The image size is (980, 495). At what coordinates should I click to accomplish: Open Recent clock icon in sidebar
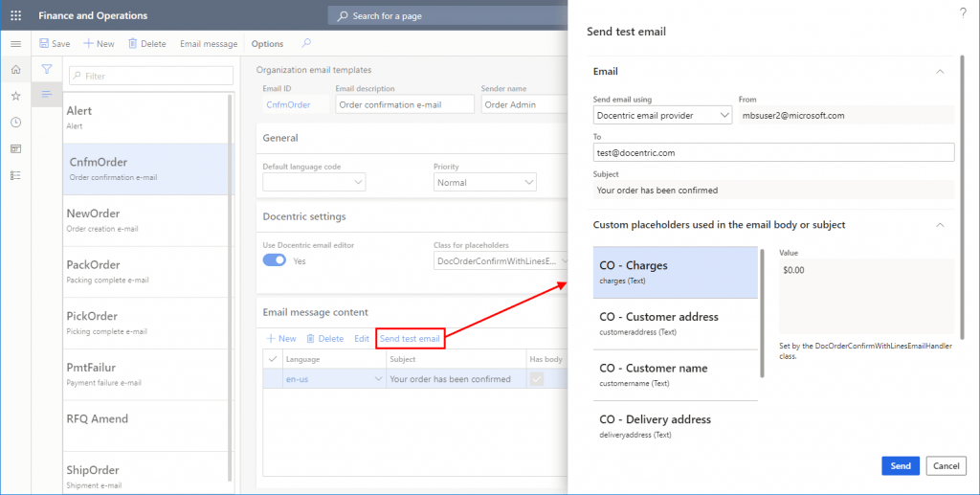[15, 123]
